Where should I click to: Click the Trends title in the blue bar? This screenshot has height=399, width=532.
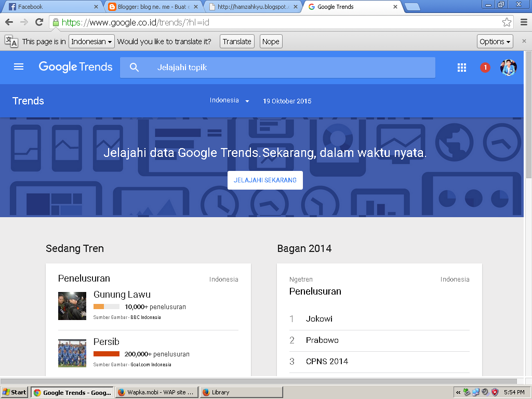tap(28, 101)
